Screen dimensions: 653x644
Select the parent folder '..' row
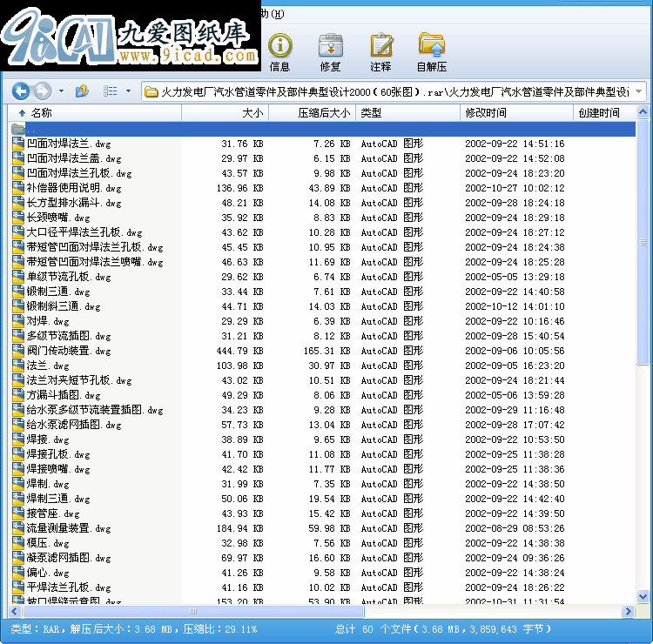322,129
